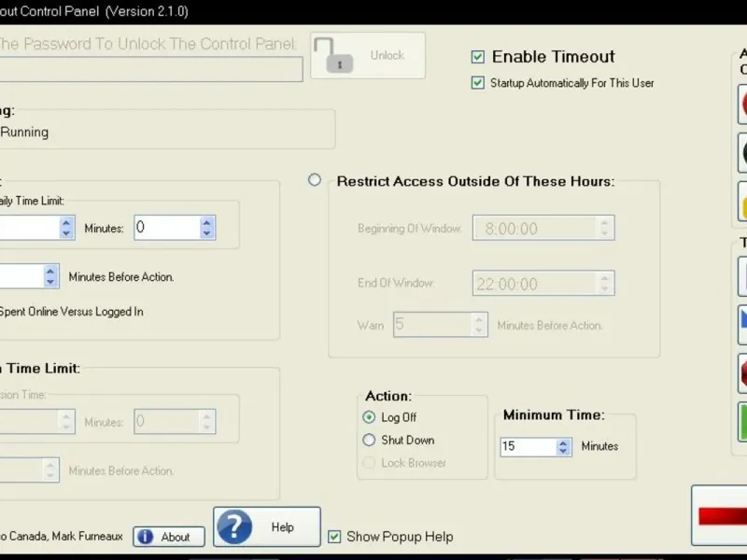Image resolution: width=747 pixels, height=560 pixels.
Task: Click the Daily Time Limit Minutes field
Action: [168, 228]
